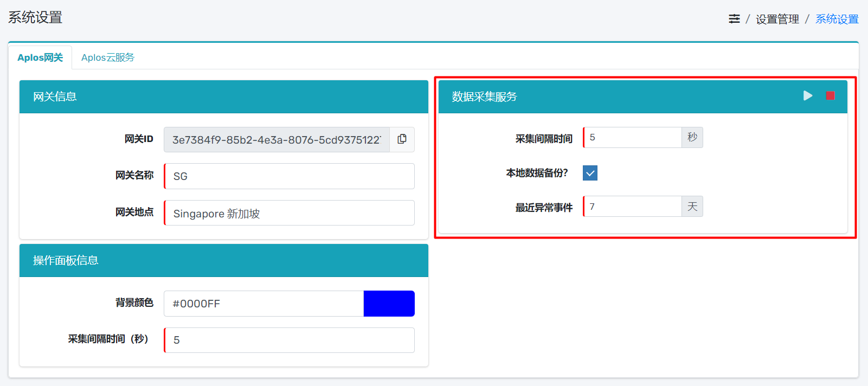Click the 网关名称 field containing SG
868x386 pixels.
click(289, 176)
